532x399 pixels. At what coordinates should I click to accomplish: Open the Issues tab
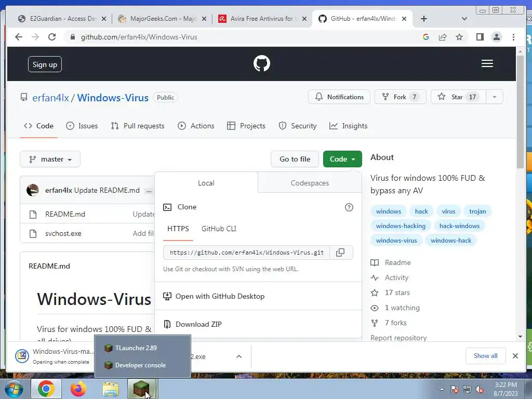pyautogui.click(x=82, y=126)
